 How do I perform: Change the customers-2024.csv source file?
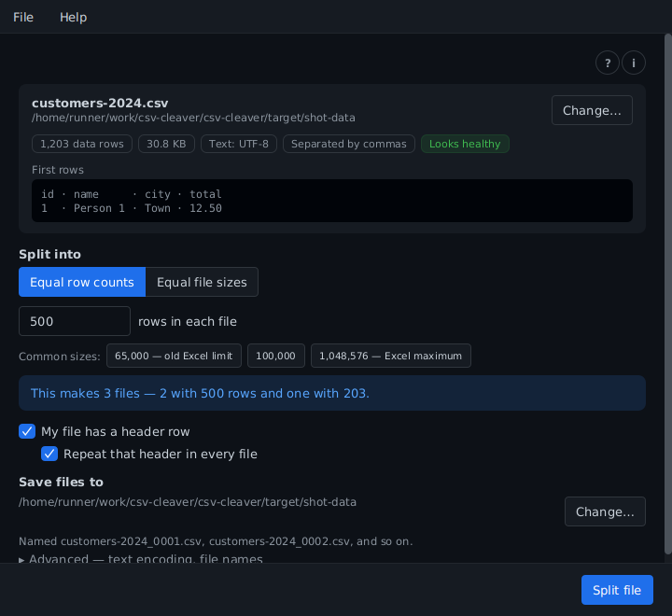pos(592,110)
